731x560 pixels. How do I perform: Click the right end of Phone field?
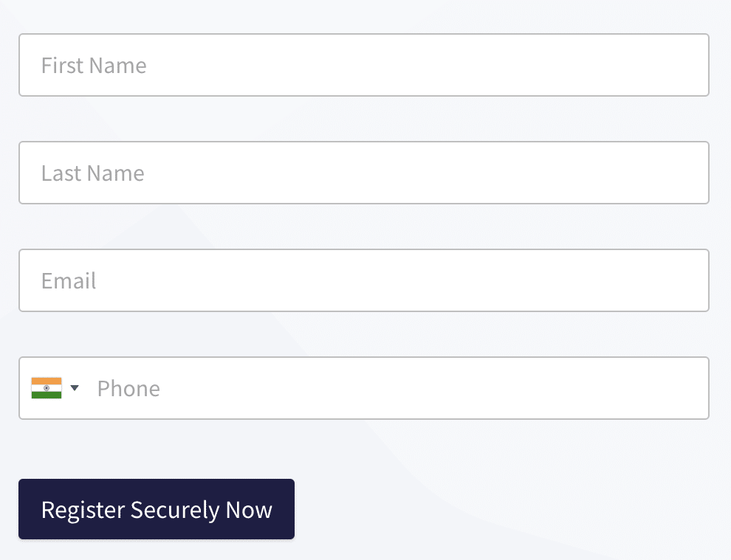[x=665, y=388]
